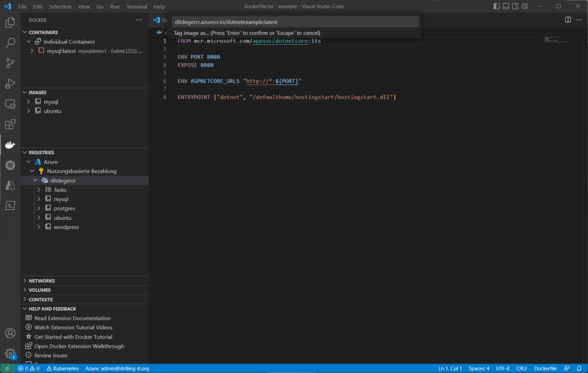Open the Help menu
This screenshot has width=588, height=373.
[160, 6]
